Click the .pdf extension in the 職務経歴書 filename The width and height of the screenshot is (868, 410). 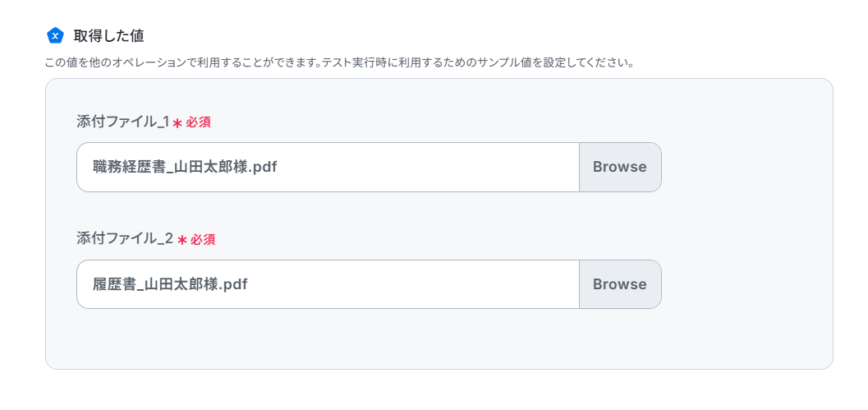(263, 167)
